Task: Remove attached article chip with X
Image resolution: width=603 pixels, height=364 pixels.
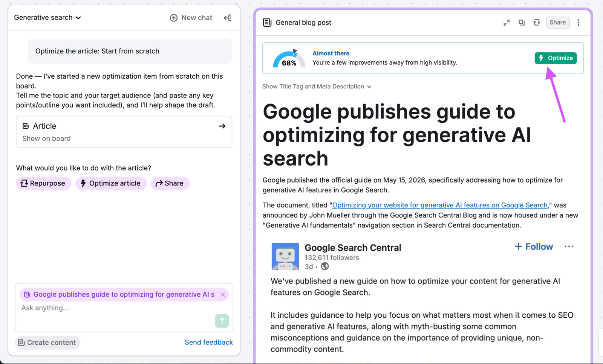Action: coord(223,294)
